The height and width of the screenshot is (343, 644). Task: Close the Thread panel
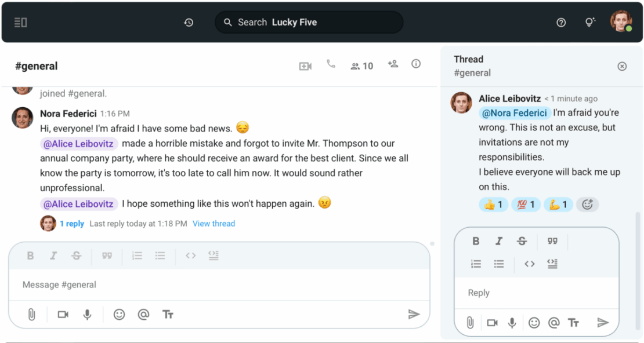click(622, 66)
